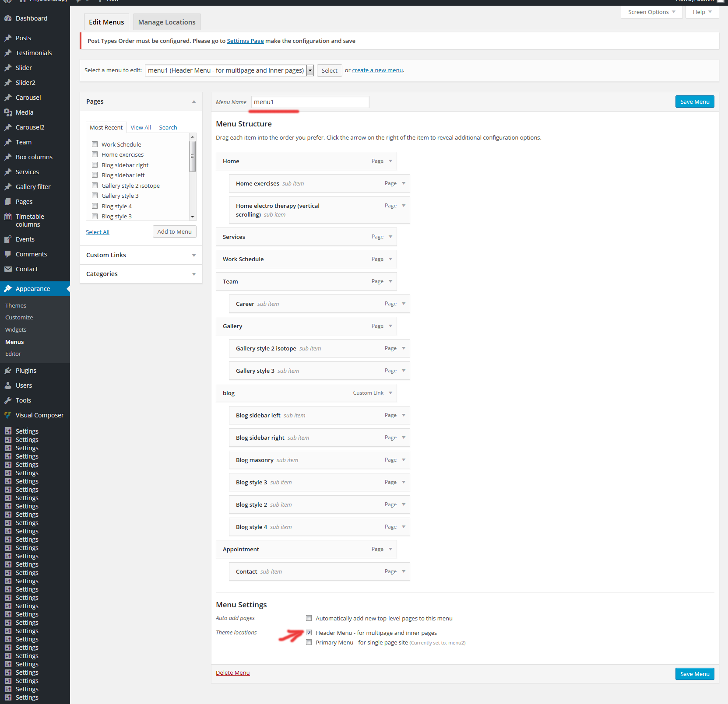Screen dimensions: 728x704
Task: Click the Contact envelope icon
Action: point(8,269)
